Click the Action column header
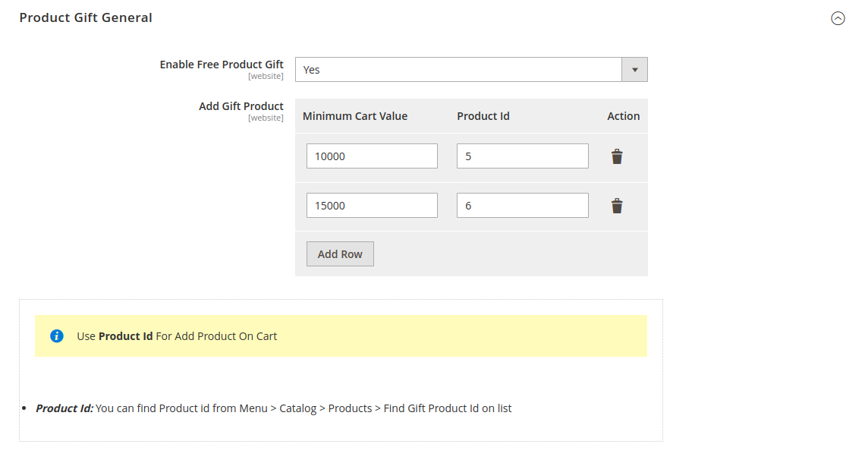The image size is (868, 463). point(623,116)
